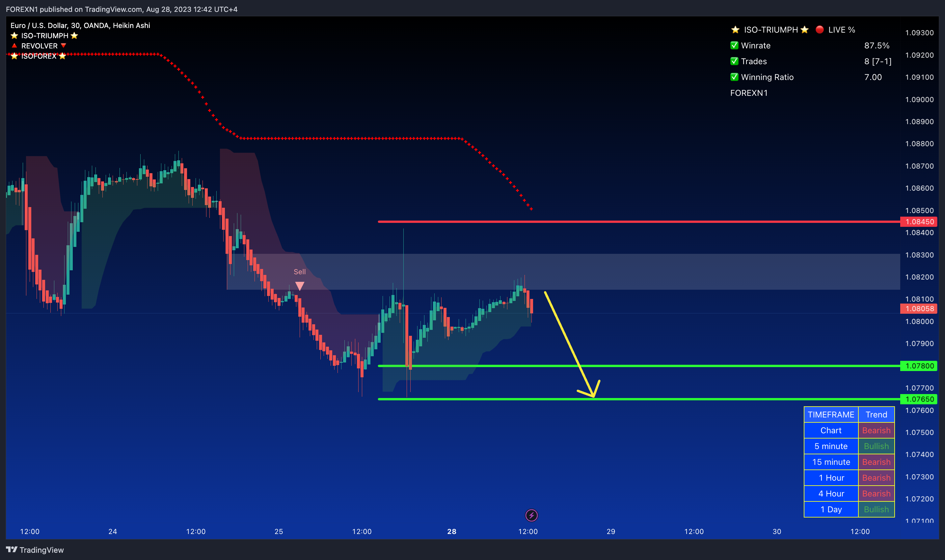This screenshot has height=560, width=945.
Task: Click the 29 date label on time axis
Action: [x=610, y=531]
